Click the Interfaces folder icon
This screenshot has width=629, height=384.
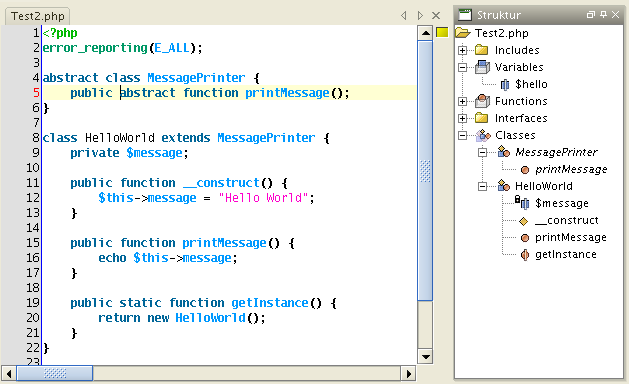(481, 118)
